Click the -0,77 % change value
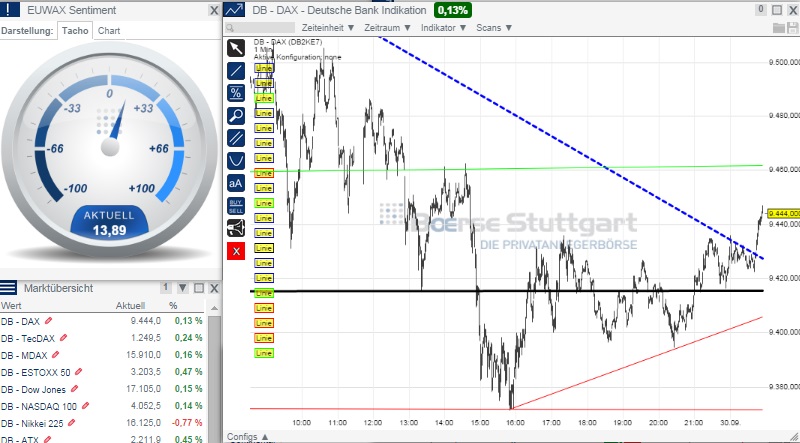 coord(188,423)
